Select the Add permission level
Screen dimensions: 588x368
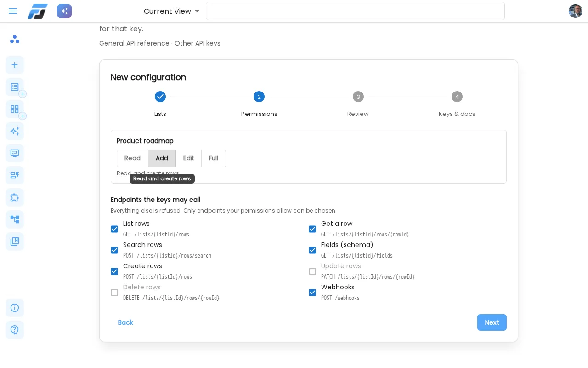[x=162, y=158]
